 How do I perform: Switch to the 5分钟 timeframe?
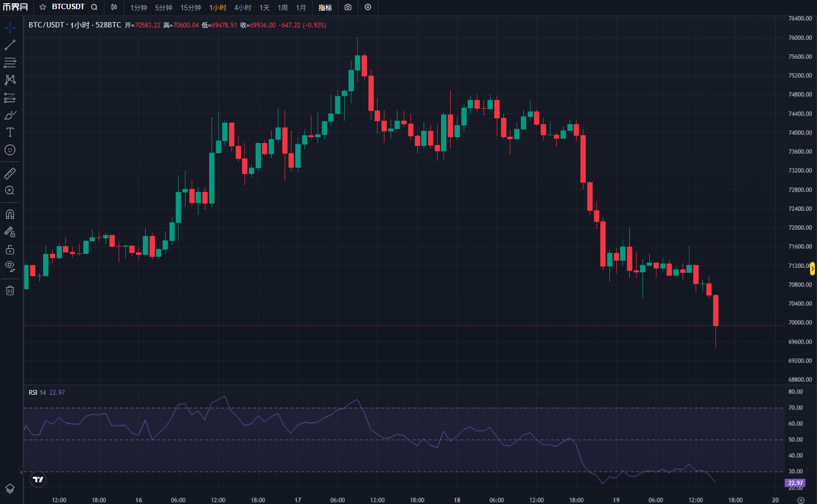coord(164,8)
